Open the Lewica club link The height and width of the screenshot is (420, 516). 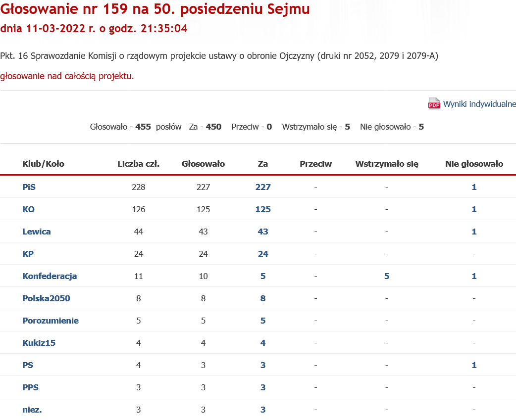coord(37,232)
